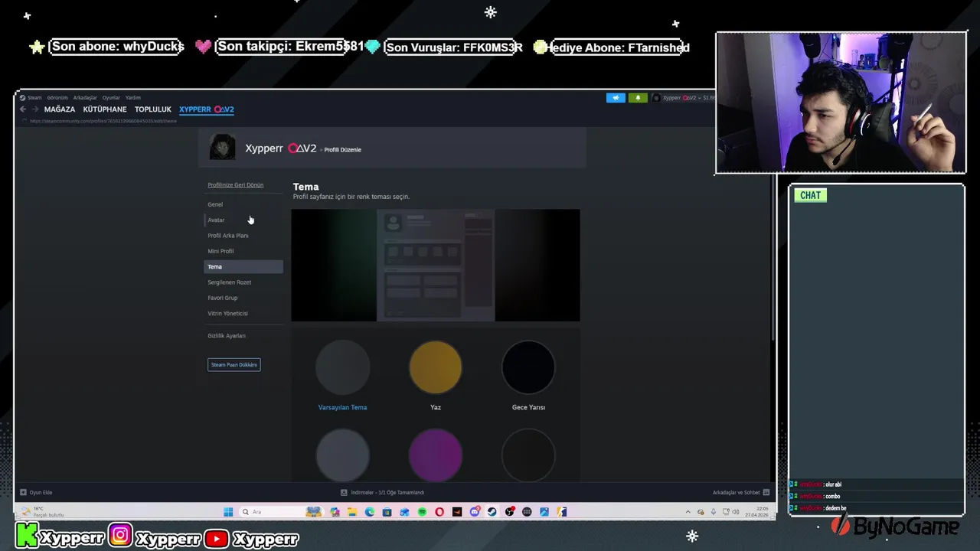Open Discord from the taskbar
Image resolution: width=980 pixels, height=551 pixels.
pyautogui.click(x=475, y=512)
